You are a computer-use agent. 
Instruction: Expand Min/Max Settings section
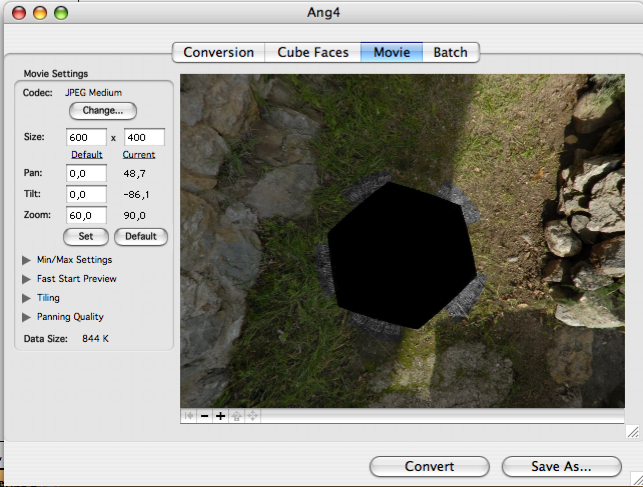[x=26, y=260]
